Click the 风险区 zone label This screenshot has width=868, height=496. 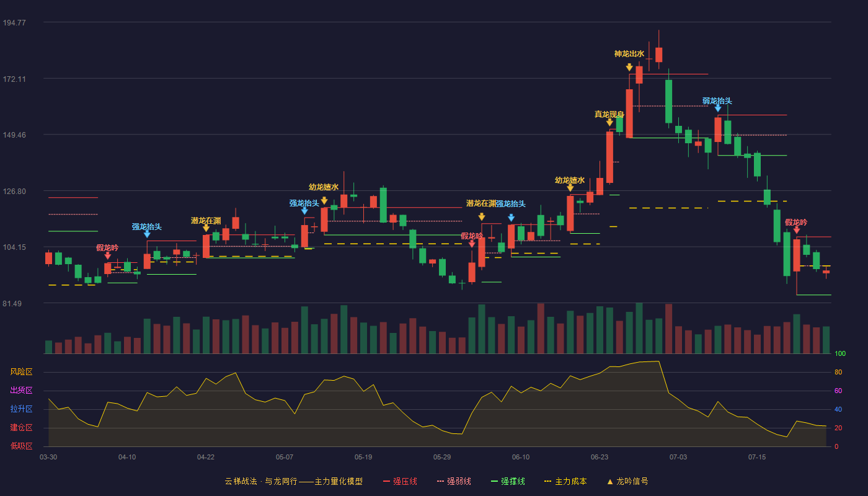tap(21, 372)
